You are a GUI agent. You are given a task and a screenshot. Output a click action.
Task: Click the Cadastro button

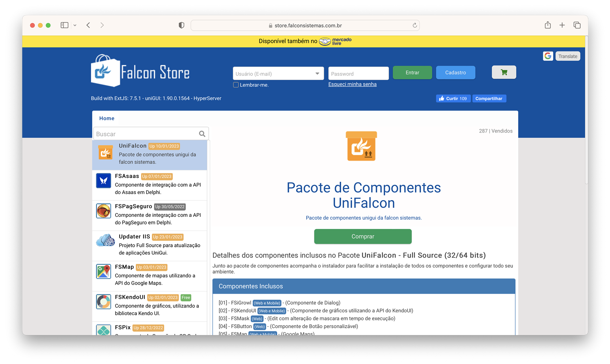455,72
